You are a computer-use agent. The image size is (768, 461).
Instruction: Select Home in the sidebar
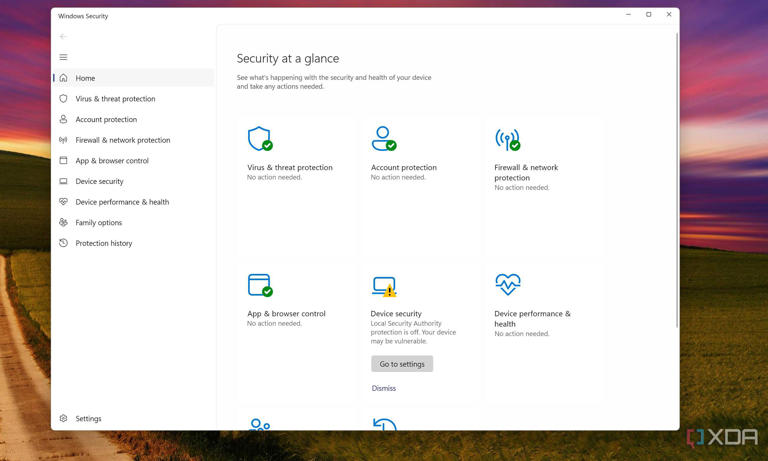(x=85, y=78)
